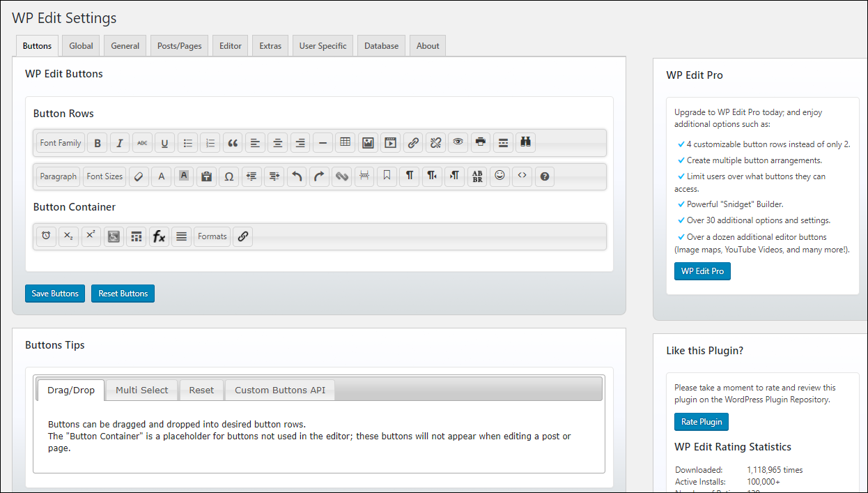The height and width of the screenshot is (493, 868).
Task: Click the Nonbreaking space AB BR button
Action: click(477, 176)
